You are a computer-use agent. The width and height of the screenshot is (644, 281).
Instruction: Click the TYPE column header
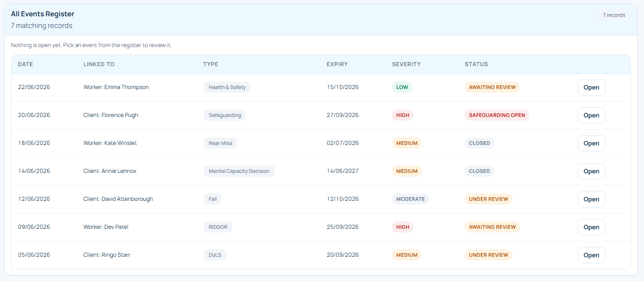(x=211, y=64)
